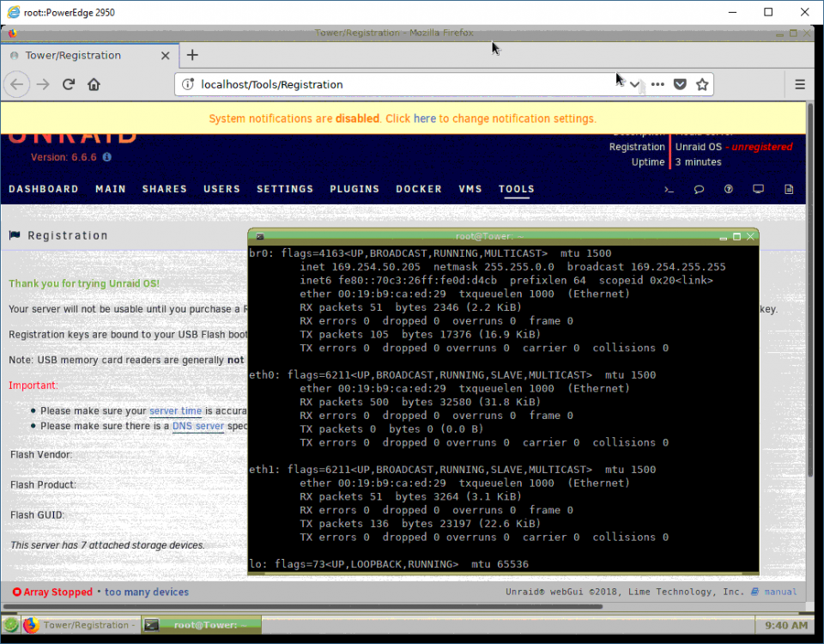Open the SHARES menu
The image size is (824, 644).
165,189
